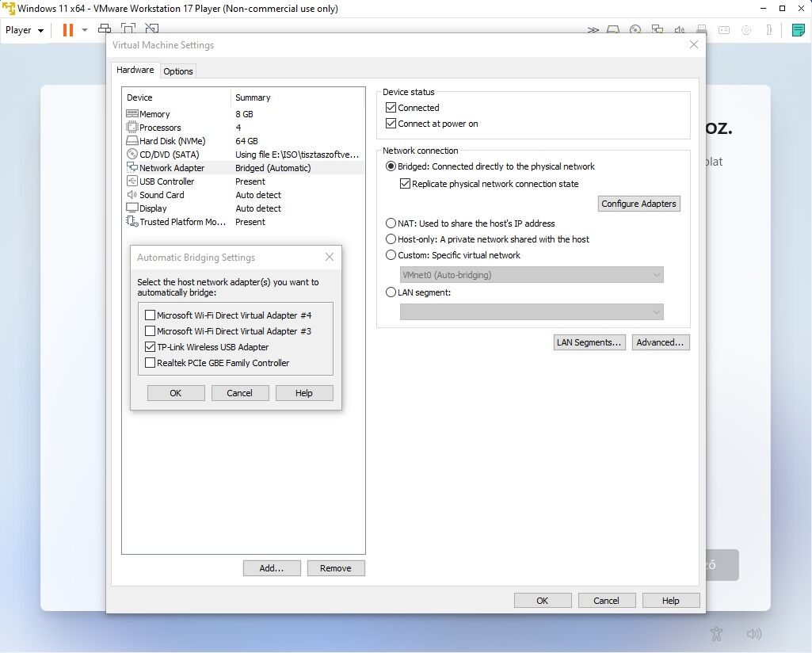
Task: Select the USB Controller device row
Action: coord(245,181)
